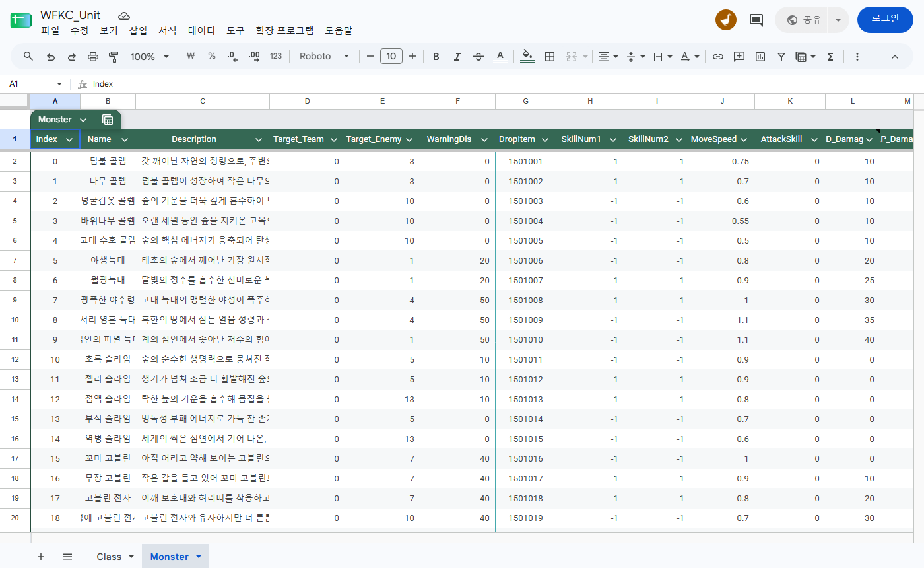Open the fill color bucket
The image size is (924, 568).
pyautogui.click(x=527, y=56)
